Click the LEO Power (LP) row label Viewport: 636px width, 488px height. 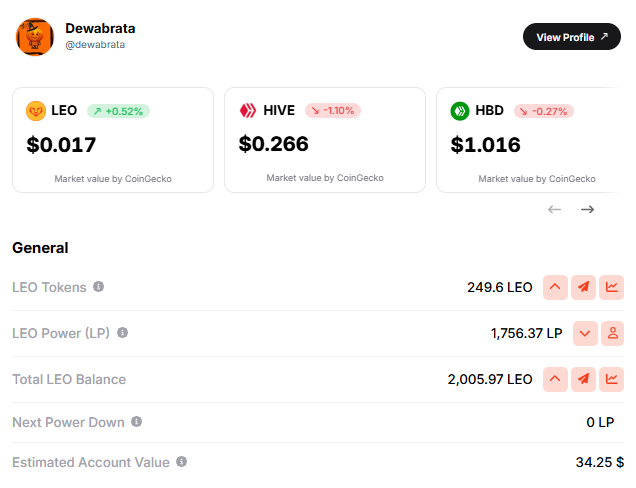[x=61, y=333]
